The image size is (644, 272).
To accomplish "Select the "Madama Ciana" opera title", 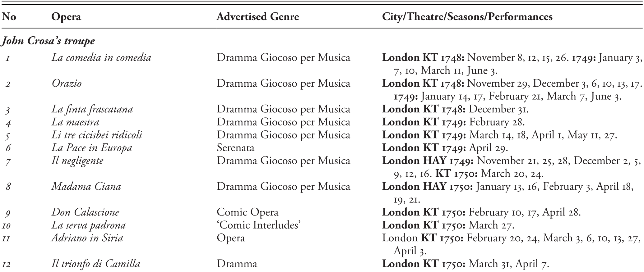I will click(x=86, y=187).
